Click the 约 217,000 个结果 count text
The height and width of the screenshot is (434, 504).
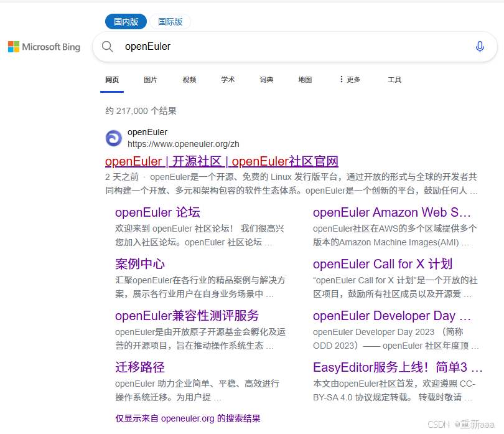click(141, 111)
